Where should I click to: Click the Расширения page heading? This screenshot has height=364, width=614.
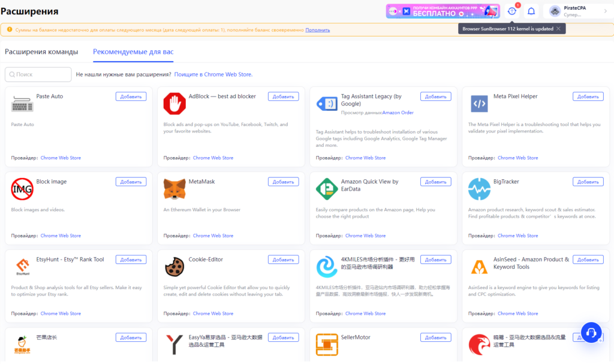(x=29, y=11)
